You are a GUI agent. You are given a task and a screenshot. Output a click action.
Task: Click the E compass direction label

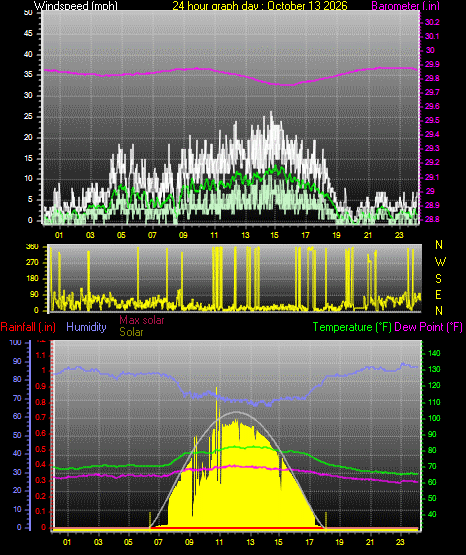coord(438,294)
